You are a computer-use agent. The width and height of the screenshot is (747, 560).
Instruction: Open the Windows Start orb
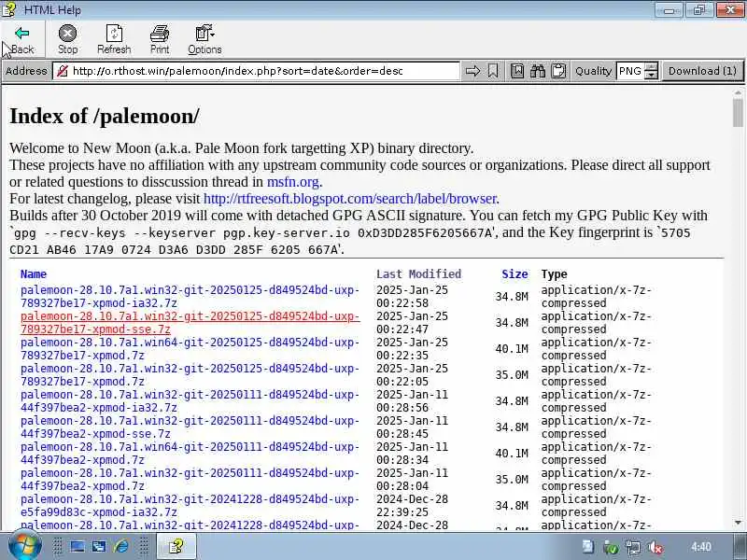(25, 547)
